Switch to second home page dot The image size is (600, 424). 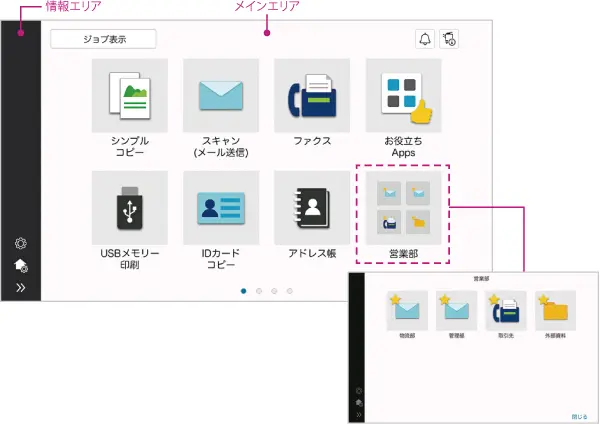point(259,291)
